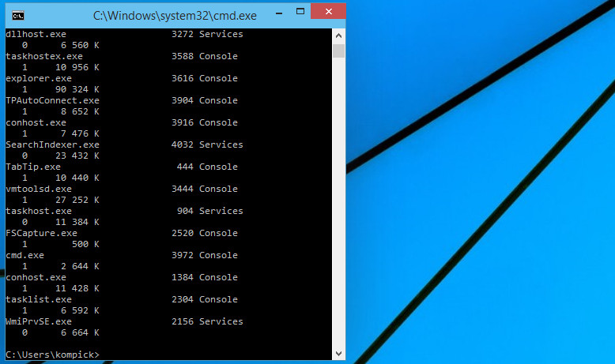The width and height of the screenshot is (615, 364).
Task: Click PID 4032 Services entry
Action: click(207, 144)
